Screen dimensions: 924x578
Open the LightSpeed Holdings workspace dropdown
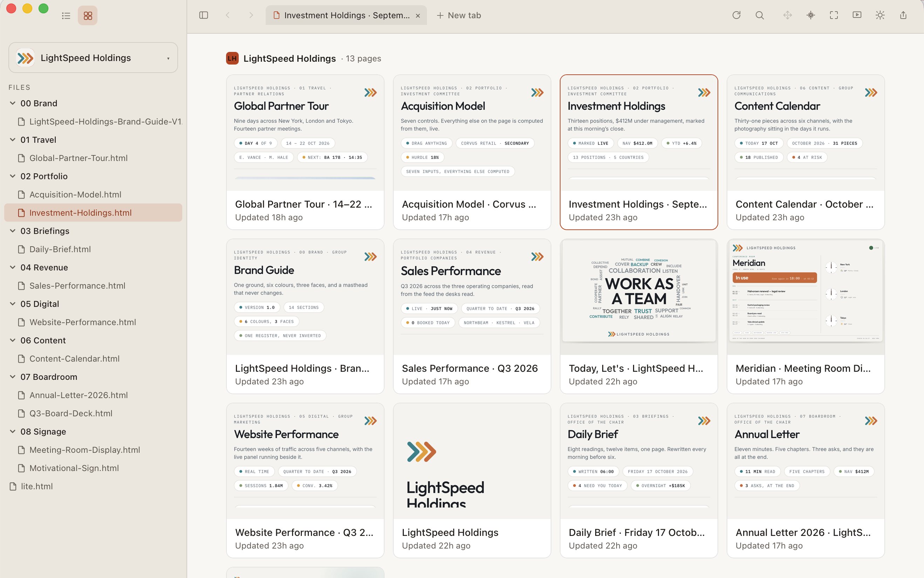[93, 58]
